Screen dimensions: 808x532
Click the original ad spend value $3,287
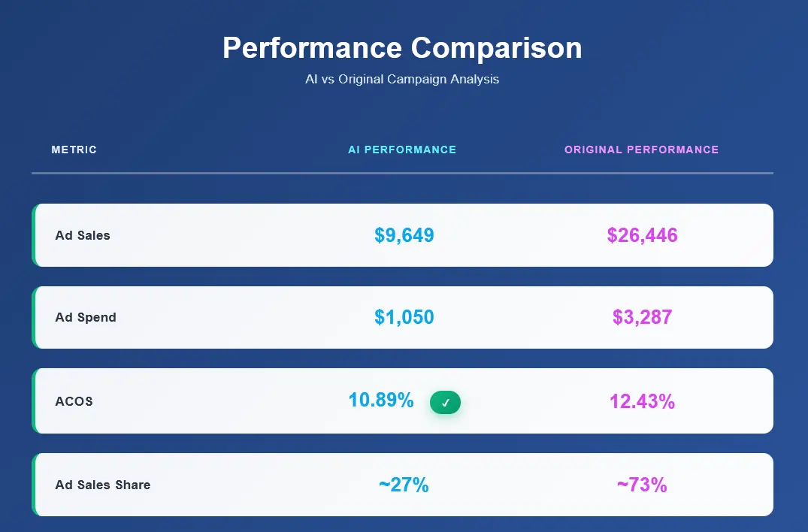point(642,317)
